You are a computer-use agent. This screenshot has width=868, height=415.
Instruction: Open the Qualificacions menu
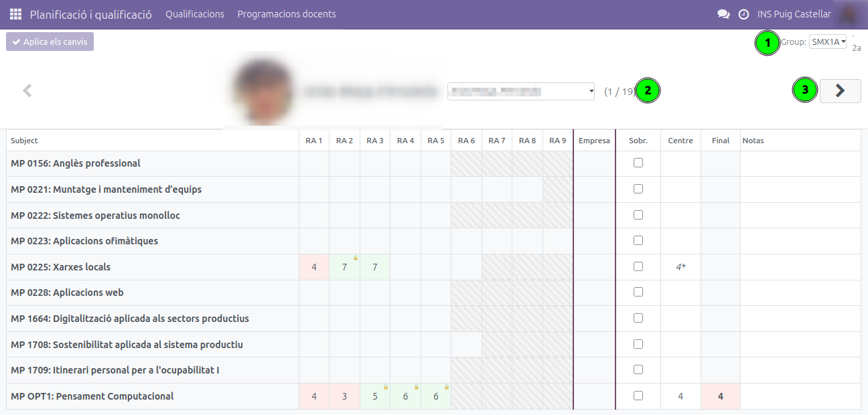tap(195, 14)
